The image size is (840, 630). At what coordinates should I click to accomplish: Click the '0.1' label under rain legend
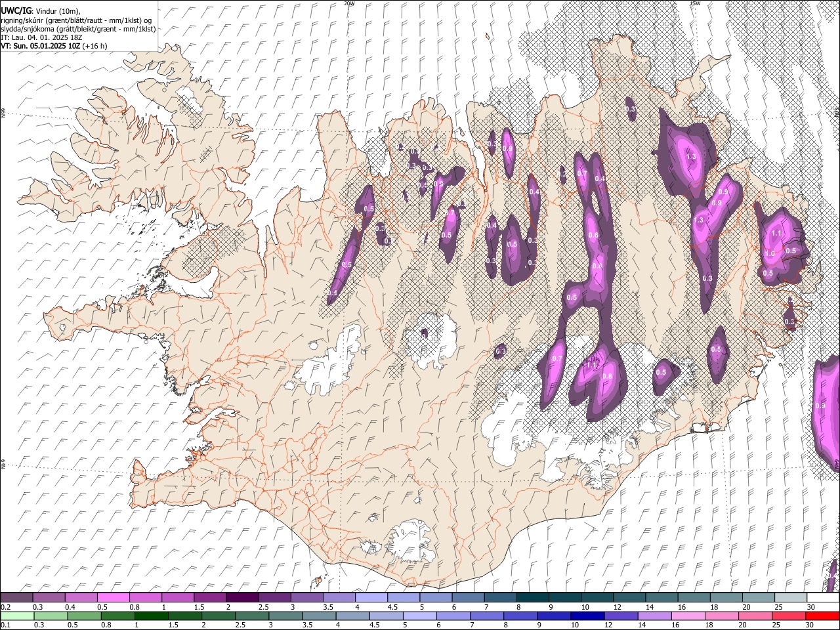tap(5, 625)
